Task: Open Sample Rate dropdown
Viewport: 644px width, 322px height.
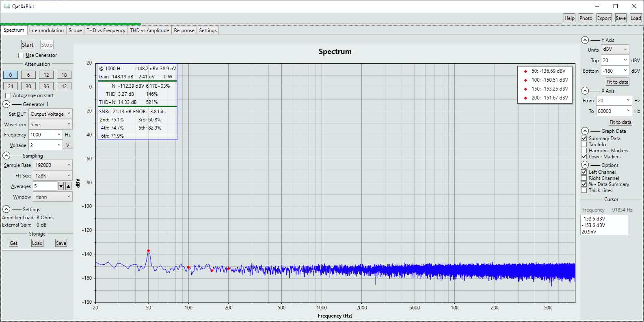Action: tap(53, 165)
